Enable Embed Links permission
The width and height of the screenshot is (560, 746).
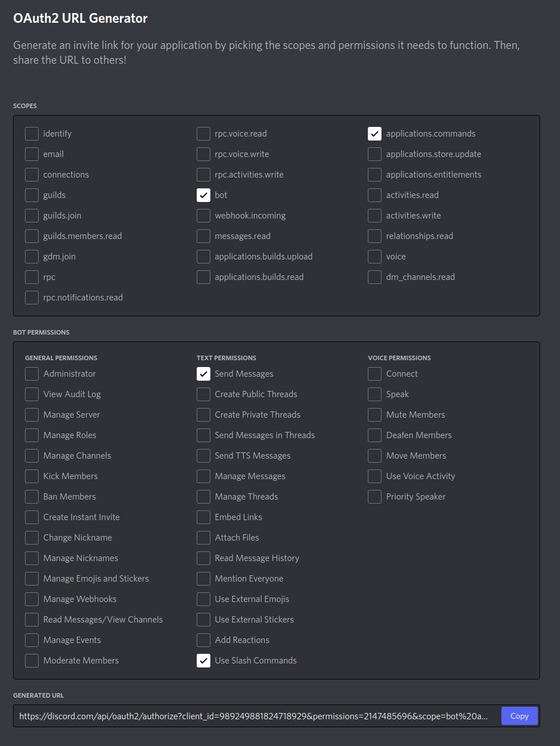[204, 517]
